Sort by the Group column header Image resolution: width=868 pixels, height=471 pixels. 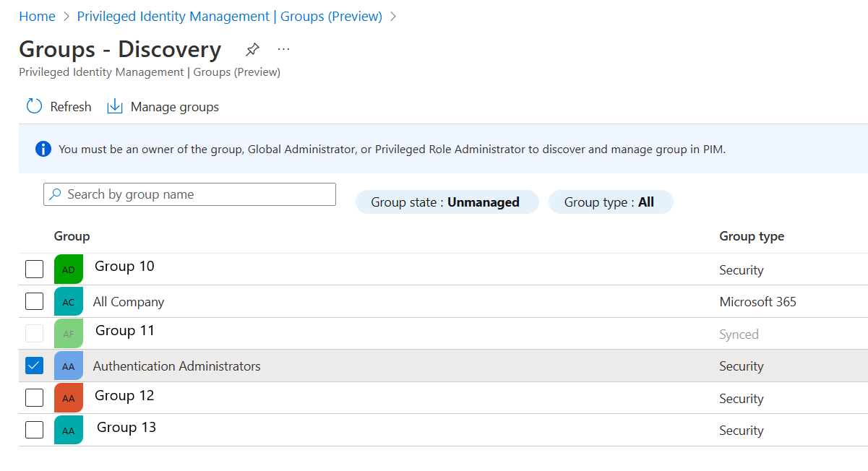[72, 236]
